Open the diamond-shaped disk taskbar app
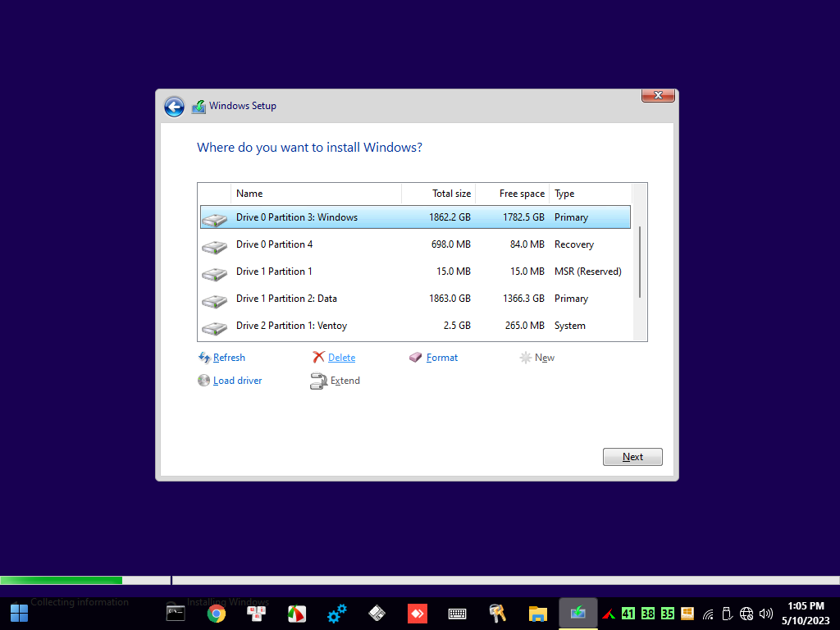Screen dimensions: 840x630 coord(377,614)
